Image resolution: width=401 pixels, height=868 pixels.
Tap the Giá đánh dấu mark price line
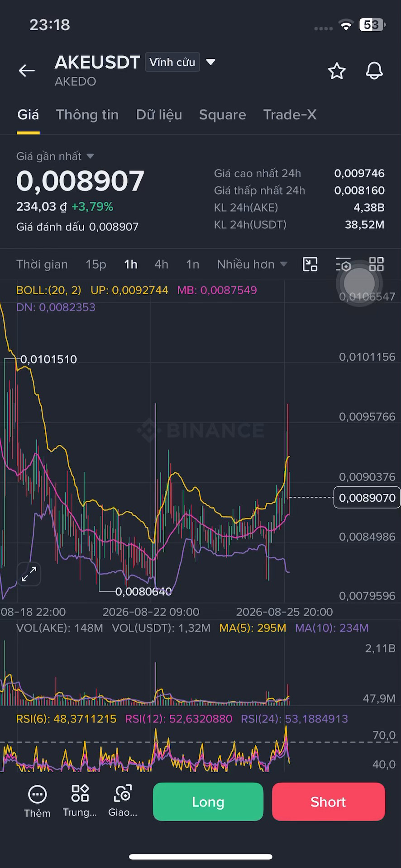[x=77, y=226]
